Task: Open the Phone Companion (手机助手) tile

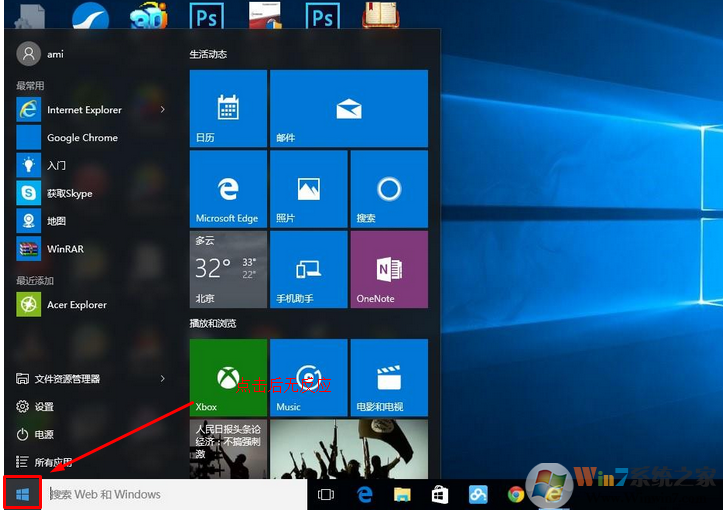Action: 308,270
